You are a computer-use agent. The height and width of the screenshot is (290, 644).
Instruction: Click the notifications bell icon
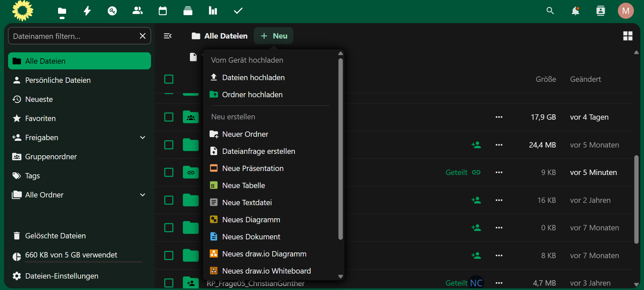tap(575, 11)
